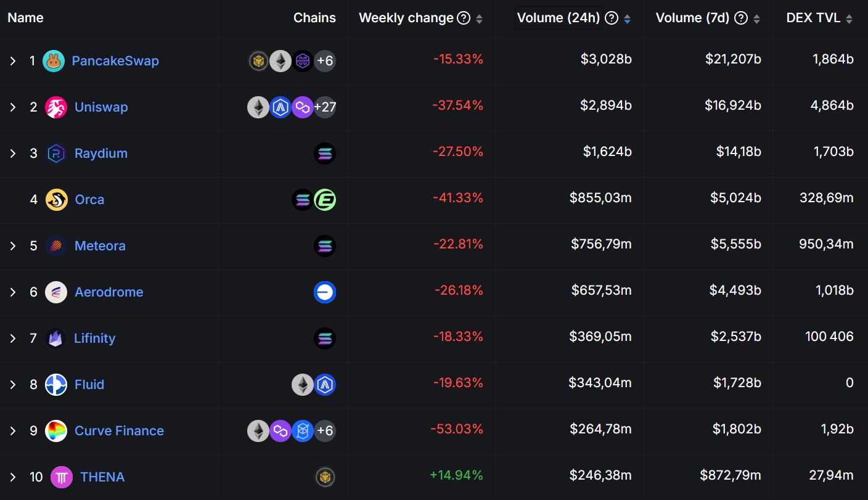The width and height of the screenshot is (868, 500).
Task: Click the Eclipse chain icon in Orca's row
Action: point(325,199)
